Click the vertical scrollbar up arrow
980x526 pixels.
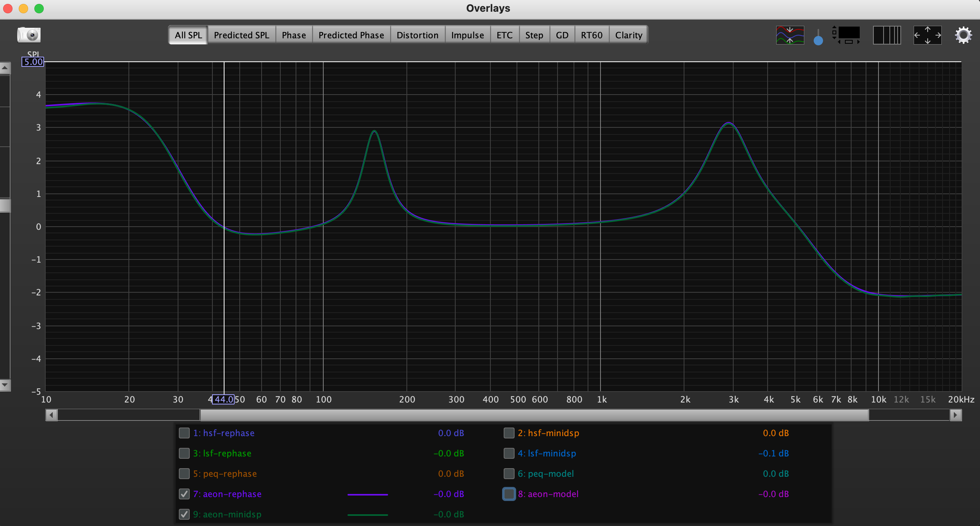5,68
